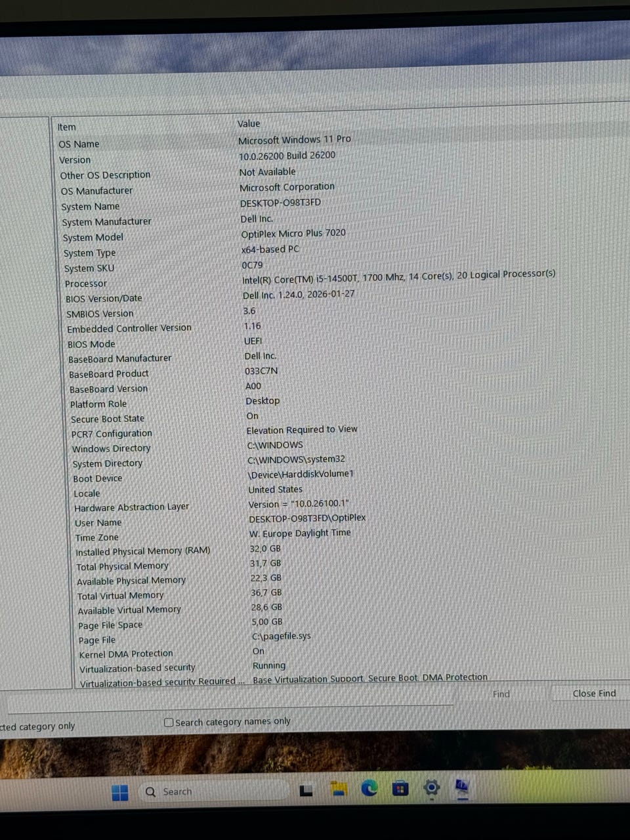Click the Microsoft Windows 11 Pro value
630x840 pixels.
click(x=295, y=140)
